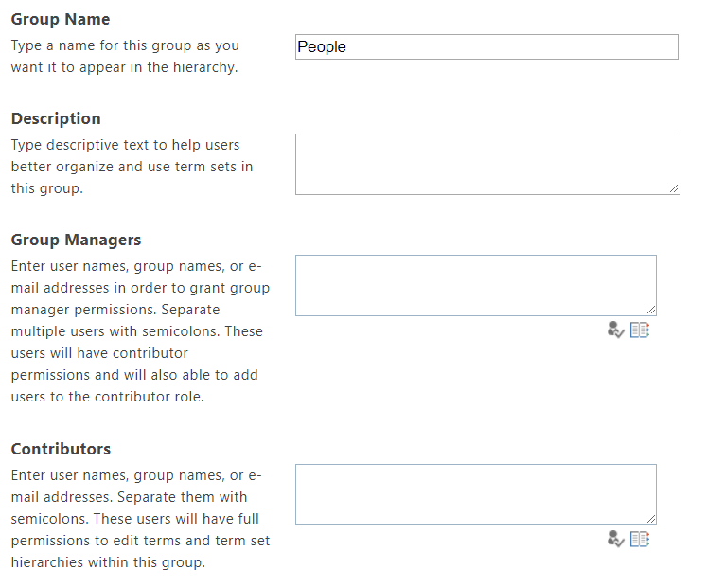Click the Check Names icon under Contributors
This screenshot has width=706, height=588.
(x=615, y=539)
